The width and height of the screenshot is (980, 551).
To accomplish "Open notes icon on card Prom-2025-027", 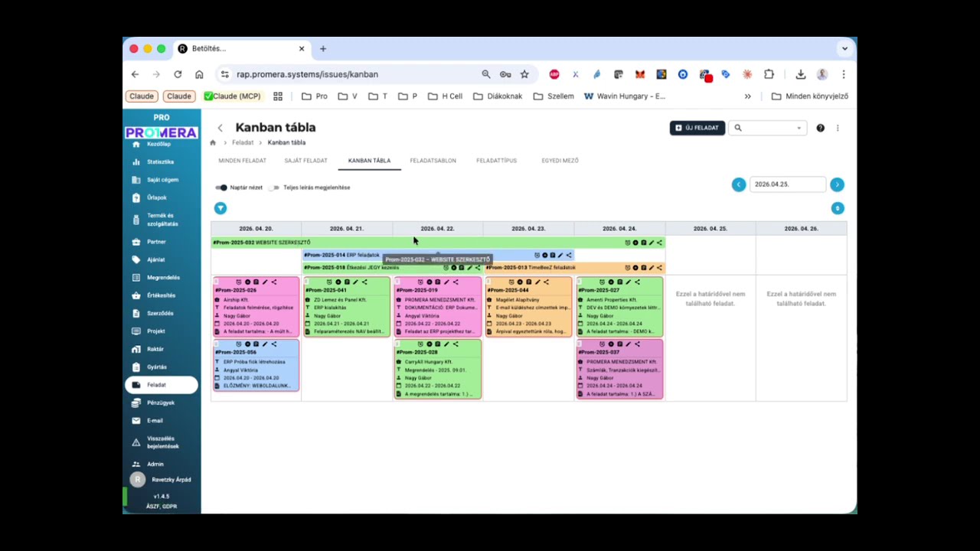I will (619, 282).
